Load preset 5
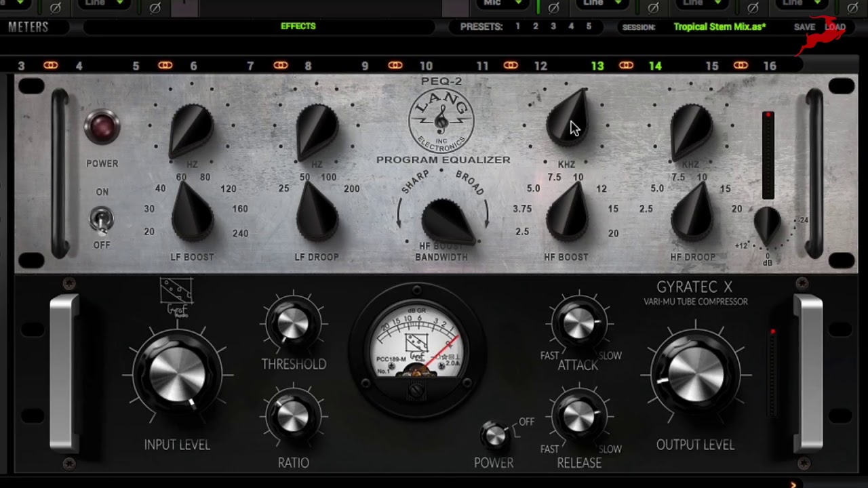This screenshot has width=868, height=488. [x=589, y=26]
